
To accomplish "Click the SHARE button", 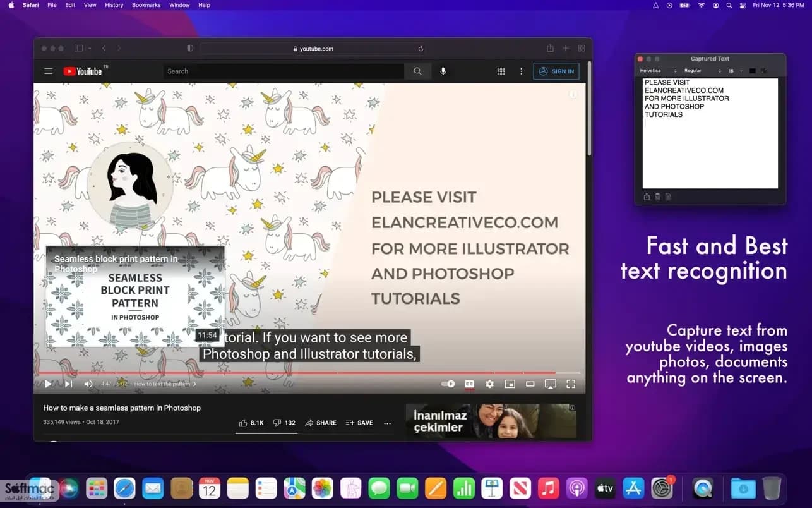I will [x=321, y=423].
